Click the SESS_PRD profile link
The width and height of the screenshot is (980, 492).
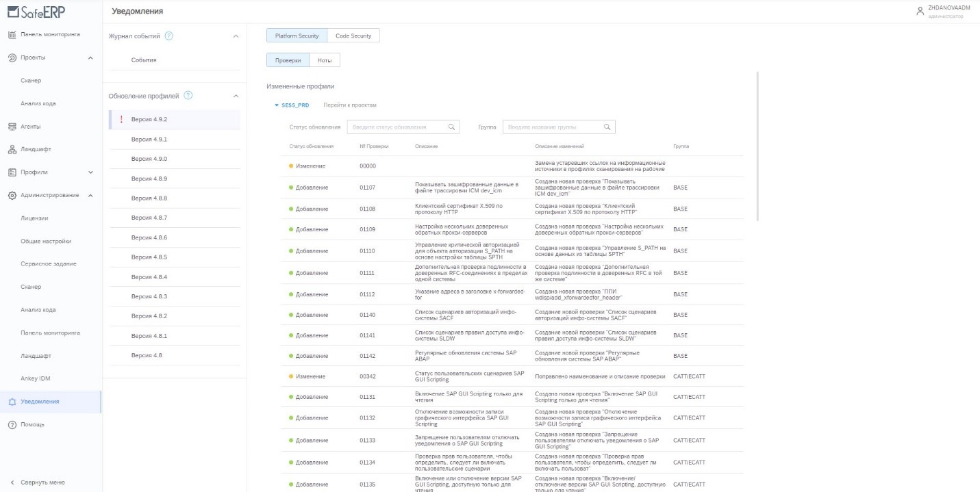(x=295, y=105)
